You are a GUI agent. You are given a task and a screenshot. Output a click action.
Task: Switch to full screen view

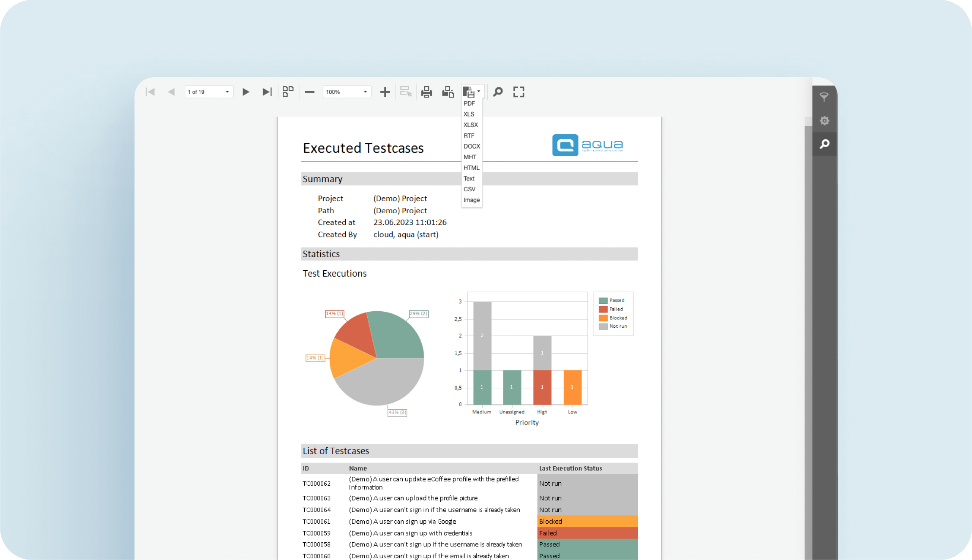click(519, 92)
